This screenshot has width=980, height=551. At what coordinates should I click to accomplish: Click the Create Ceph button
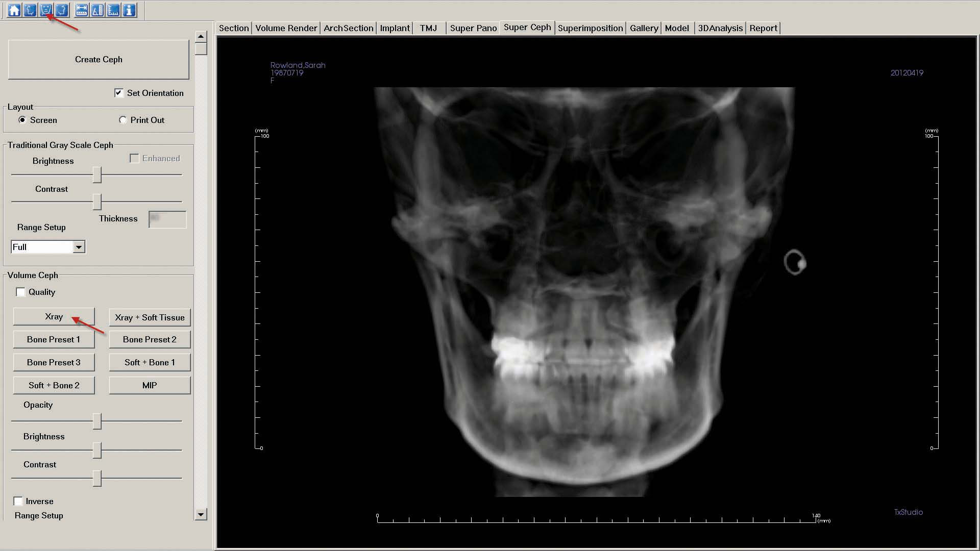[99, 59]
